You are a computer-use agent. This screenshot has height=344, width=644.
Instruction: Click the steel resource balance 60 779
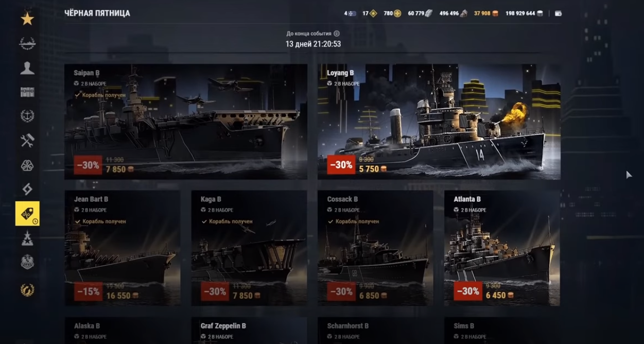(x=421, y=13)
